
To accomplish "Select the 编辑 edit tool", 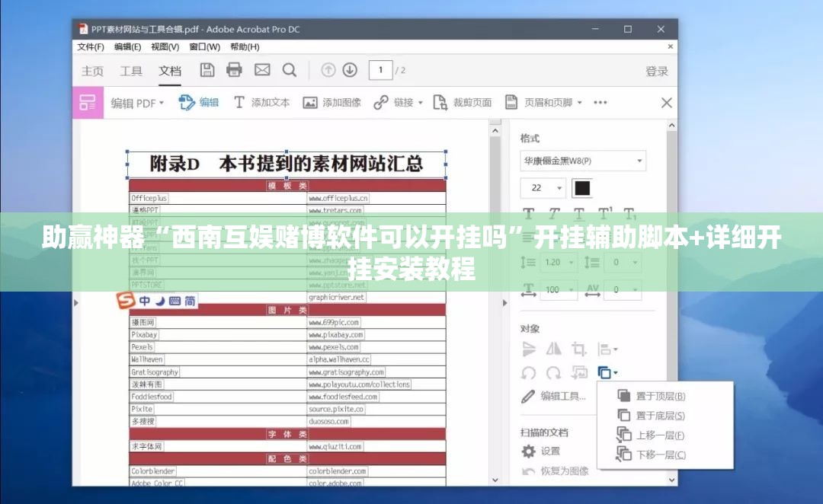I will click(198, 102).
